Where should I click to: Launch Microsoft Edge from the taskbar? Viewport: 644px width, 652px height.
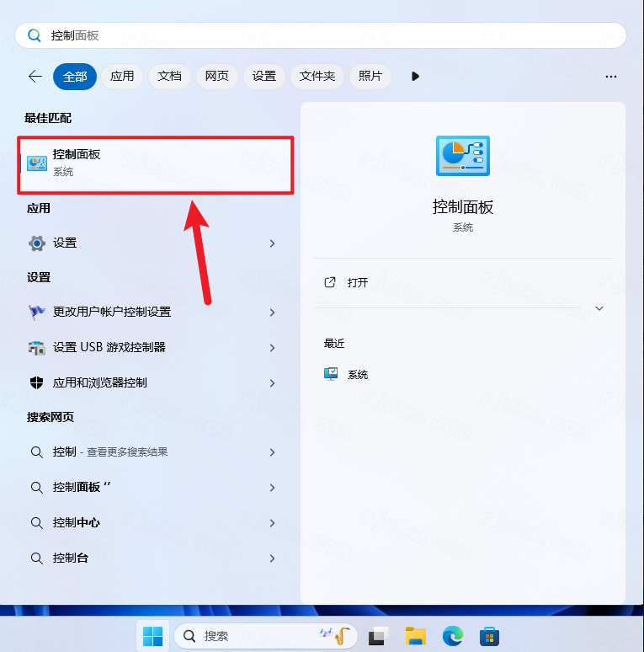point(452,636)
